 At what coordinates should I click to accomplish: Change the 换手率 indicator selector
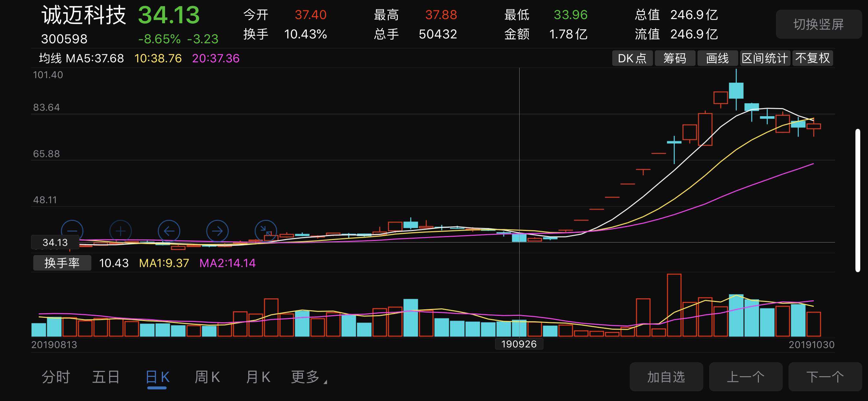pyautogui.click(x=62, y=263)
